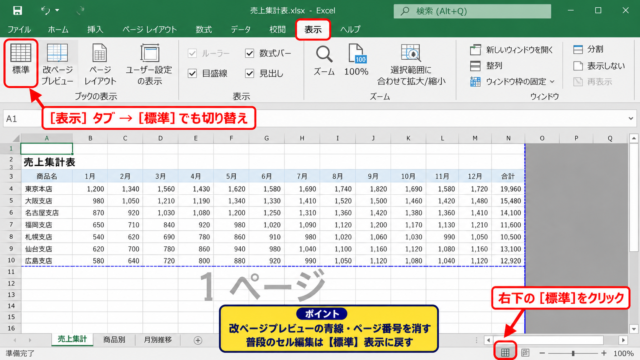Open the 挿入 tab
640x360 pixels.
click(x=95, y=29)
